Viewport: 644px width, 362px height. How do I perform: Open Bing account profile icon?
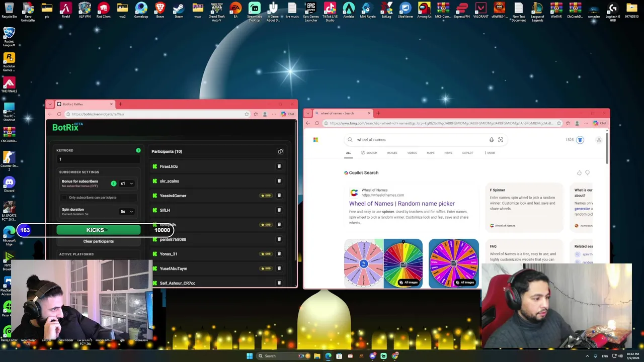pos(599,140)
